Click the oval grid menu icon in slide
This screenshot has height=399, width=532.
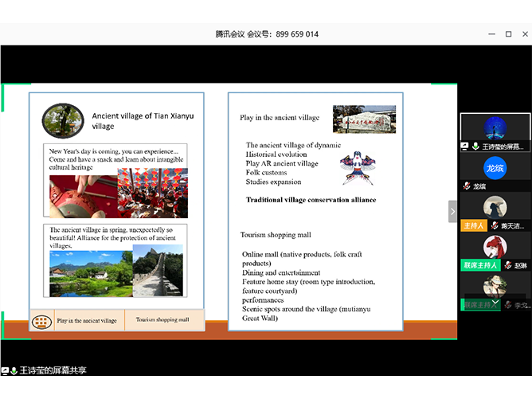click(x=41, y=321)
